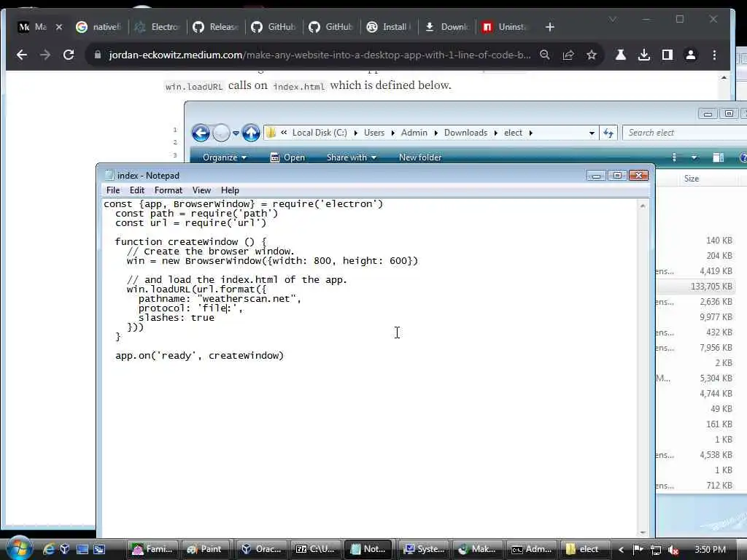Select Admin in Explorer breadcrumb
Image resolution: width=747 pixels, height=560 pixels.
[414, 133]
